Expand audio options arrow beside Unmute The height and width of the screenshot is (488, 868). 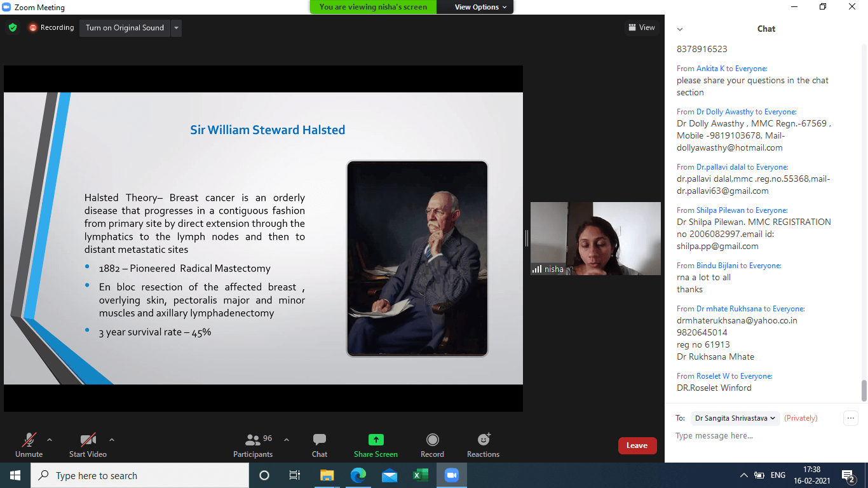pos(50,440)
